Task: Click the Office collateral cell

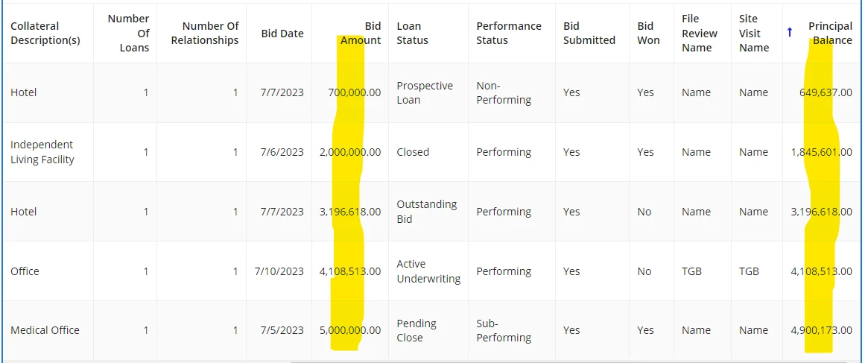Action: (x=25, y=271)
